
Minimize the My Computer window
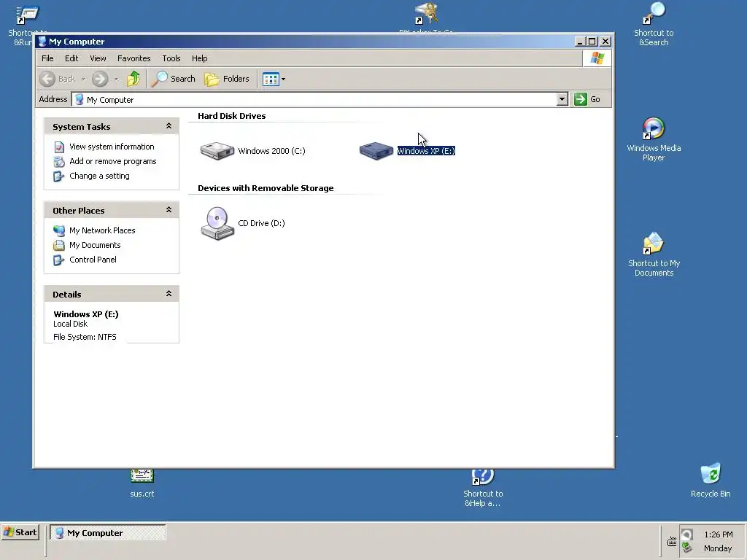point(579,42)
